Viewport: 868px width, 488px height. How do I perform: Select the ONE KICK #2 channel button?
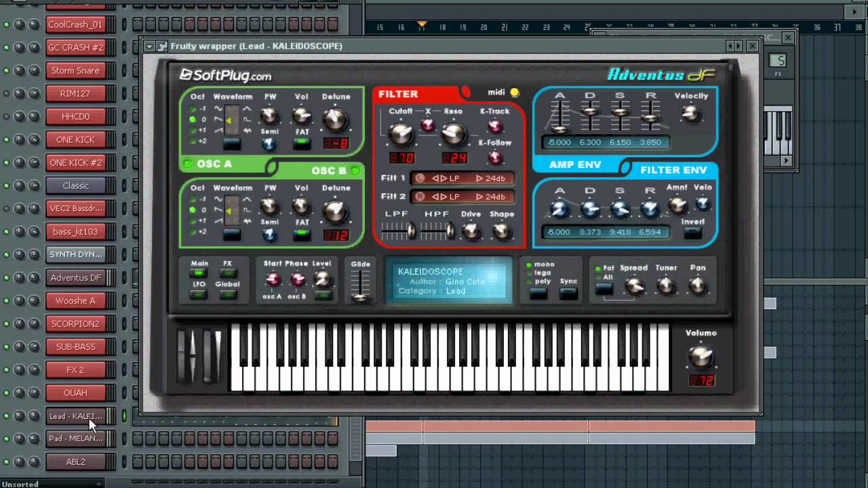tap(75, 162)
